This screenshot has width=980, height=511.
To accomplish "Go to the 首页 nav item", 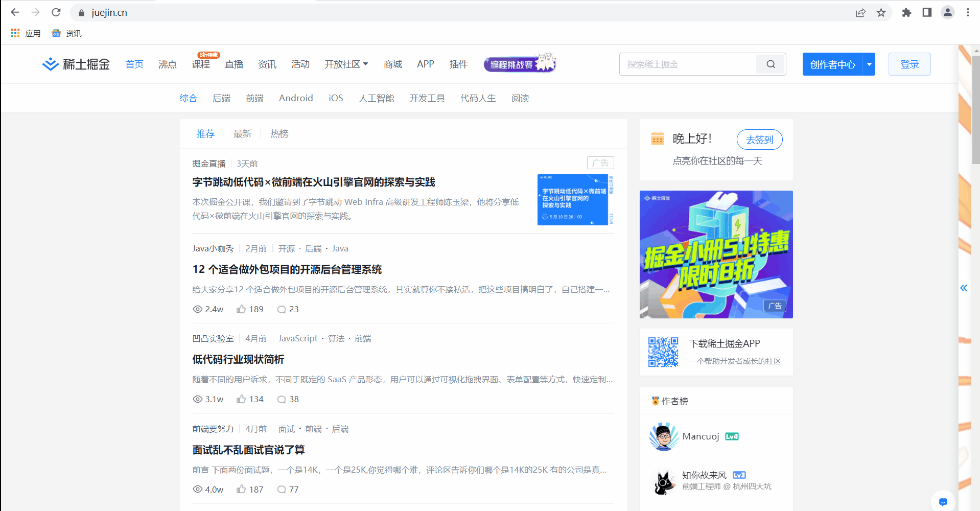I will 134,64.
